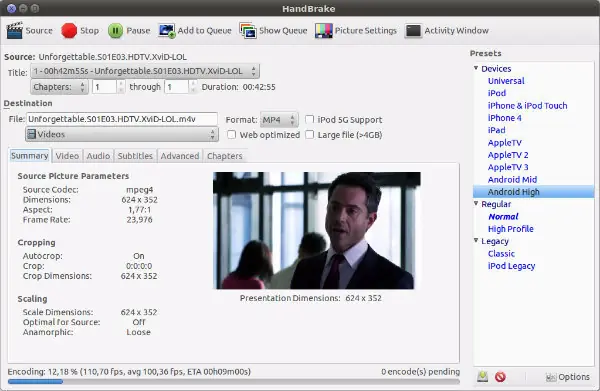Switch to the Summary tab

29,156
